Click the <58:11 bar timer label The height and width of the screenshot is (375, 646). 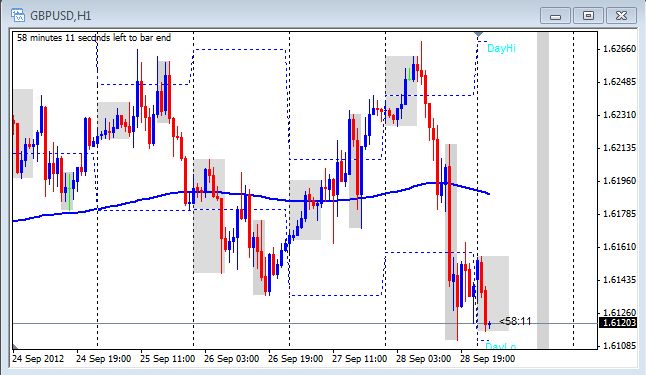[x=515, y=321]
